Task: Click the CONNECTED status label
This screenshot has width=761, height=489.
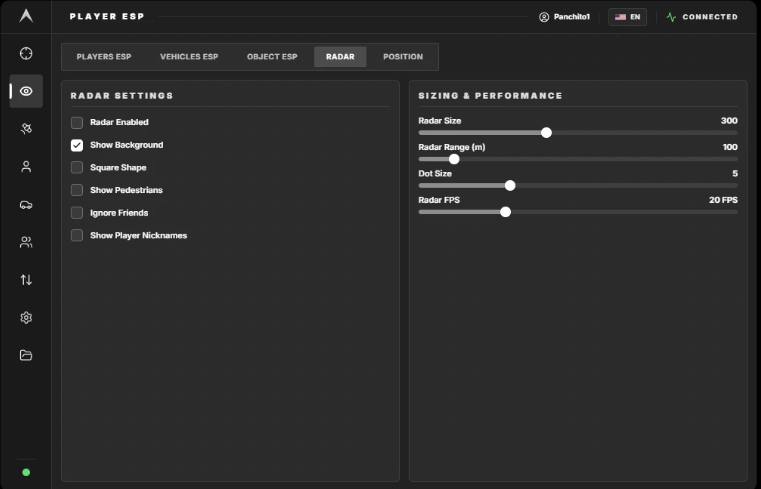Action: [x=710, y=17]
